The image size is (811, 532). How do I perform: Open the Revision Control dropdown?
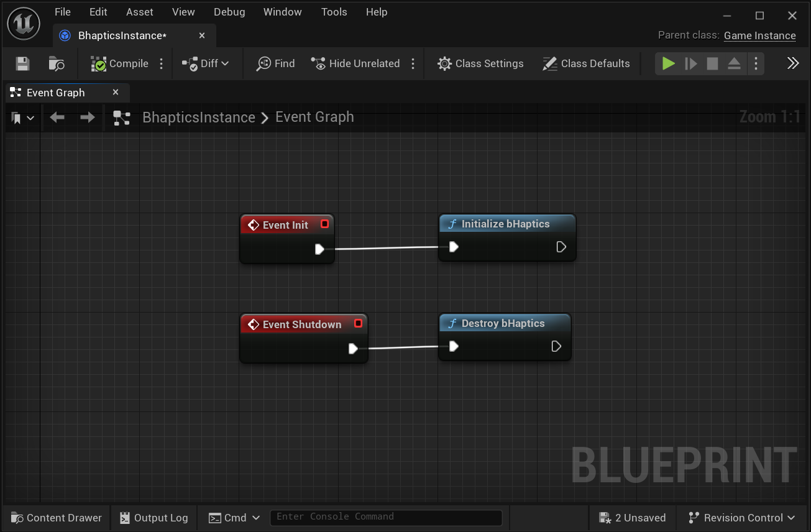tap(742, 518)
